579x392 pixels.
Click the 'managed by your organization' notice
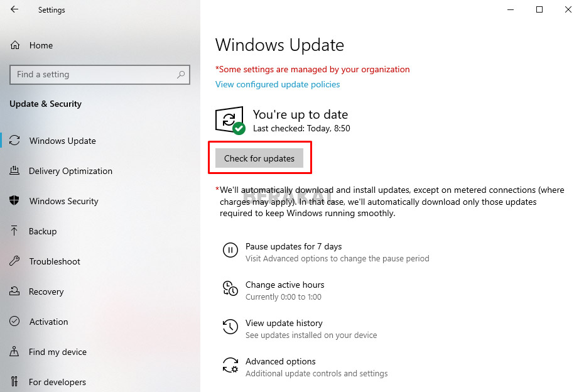[x=312, y=70]
